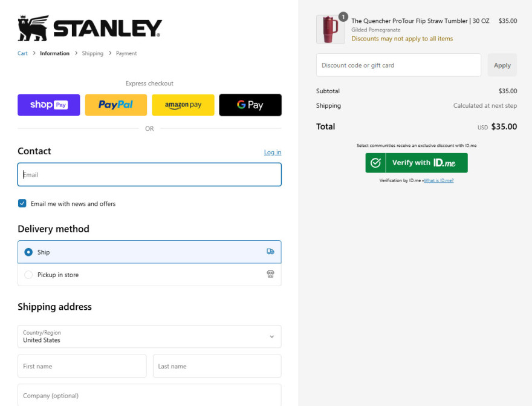Click the First name field
Screen dimensions: 532x406
click(82, 366)
